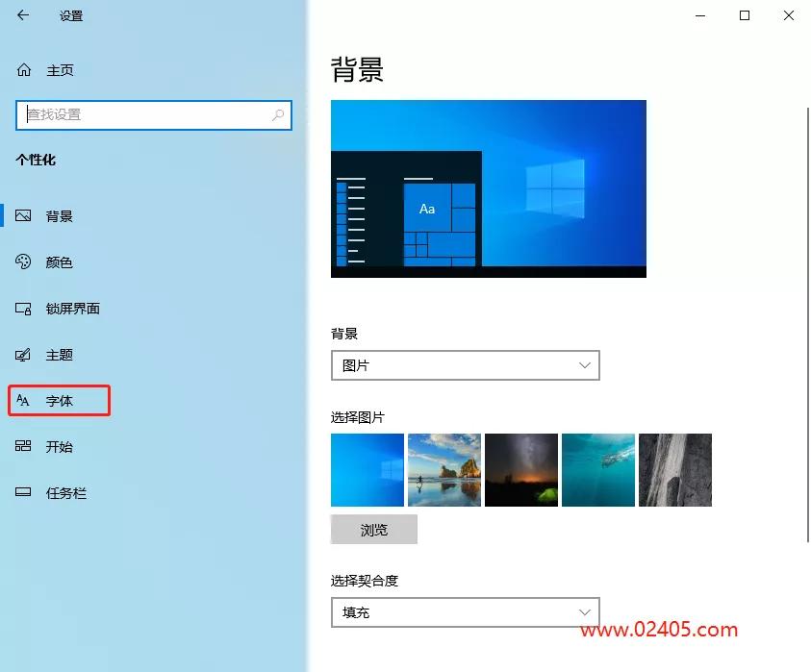811x672 pixels.
Task: Choose the underwater swimmer wallpaper thumbnail
Action: tap(598, 470)
